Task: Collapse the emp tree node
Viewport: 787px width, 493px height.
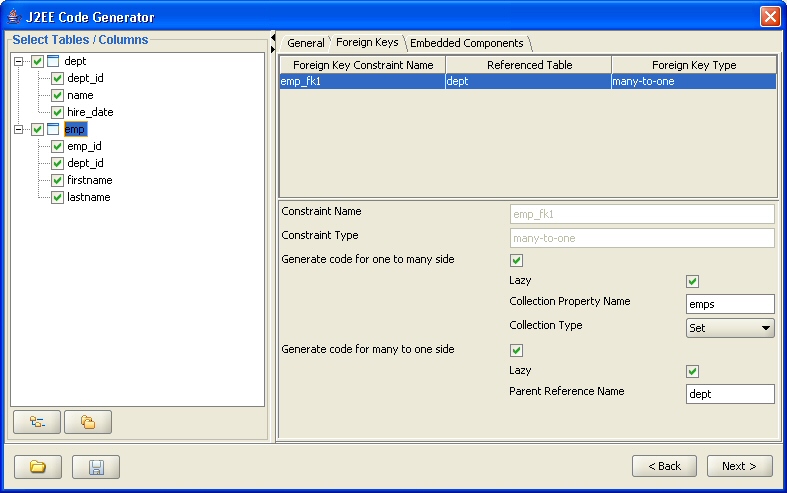Action: pyautogui.click(x=19, y=129)
